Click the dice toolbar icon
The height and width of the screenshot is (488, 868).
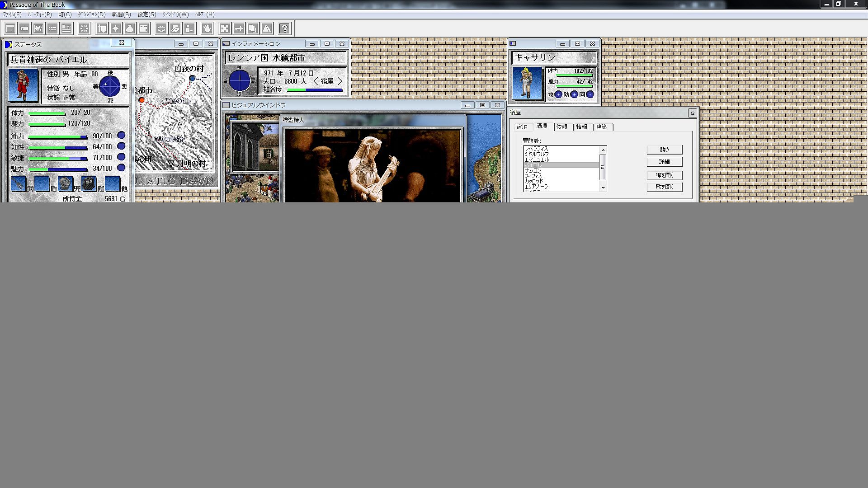(x=224, y=29)
